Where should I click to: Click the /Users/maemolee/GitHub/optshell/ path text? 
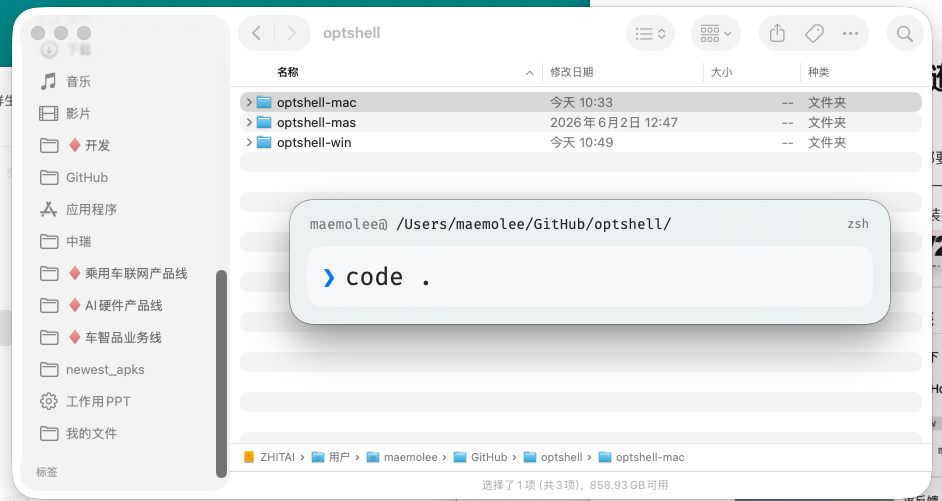[x=533, y=224]
